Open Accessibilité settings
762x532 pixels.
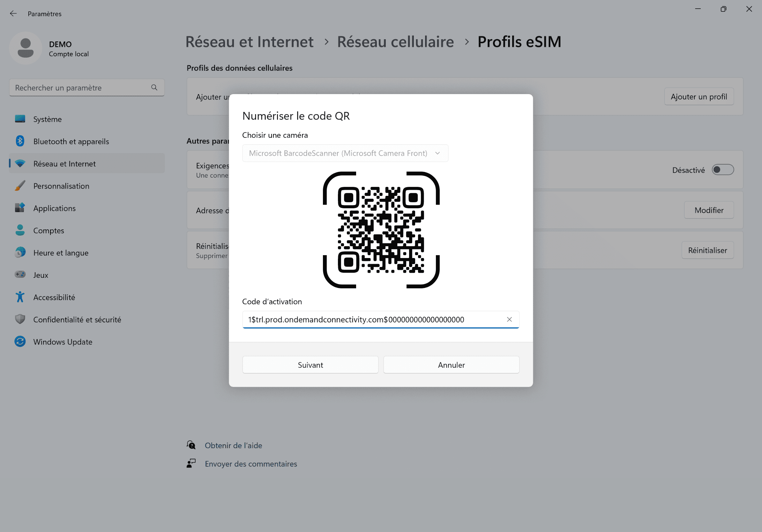87,297
